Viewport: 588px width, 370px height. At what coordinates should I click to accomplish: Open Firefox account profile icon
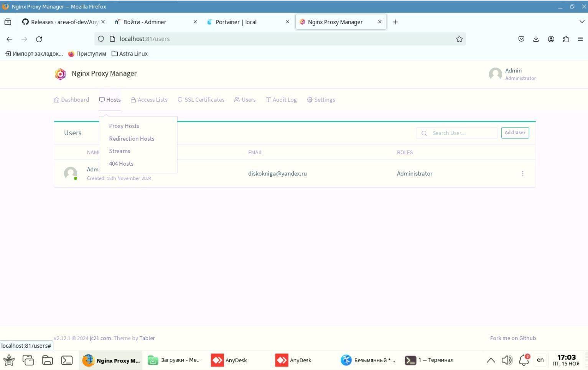[x=551, y=39]
